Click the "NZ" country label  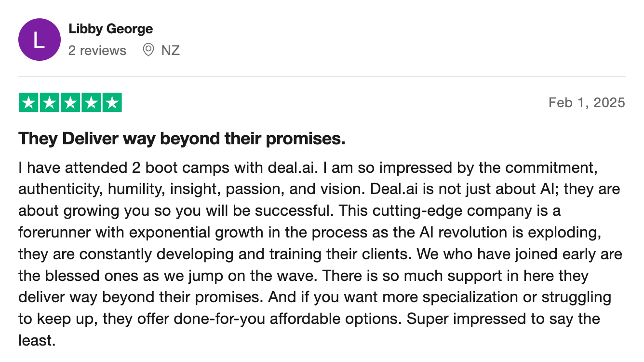[x=171, y=50]
